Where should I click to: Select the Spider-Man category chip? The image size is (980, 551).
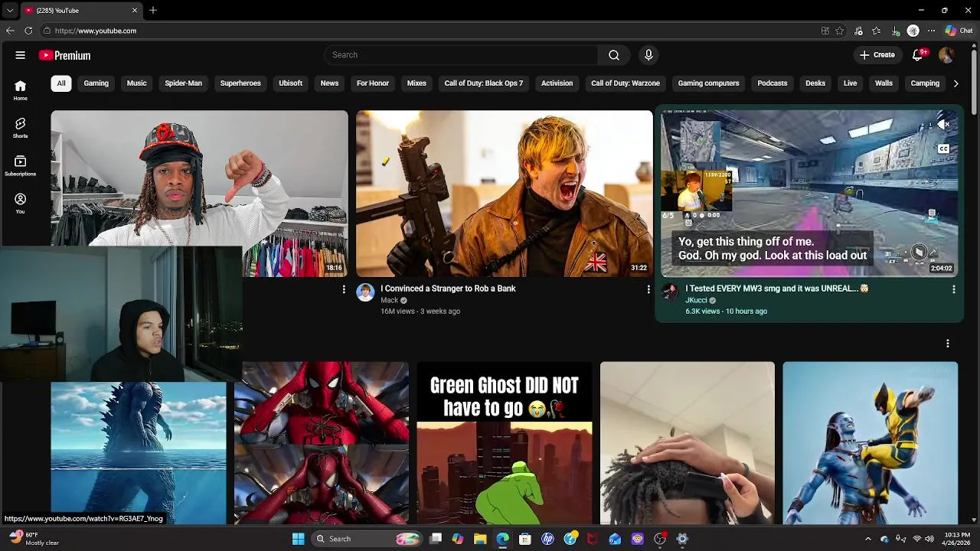184,83
